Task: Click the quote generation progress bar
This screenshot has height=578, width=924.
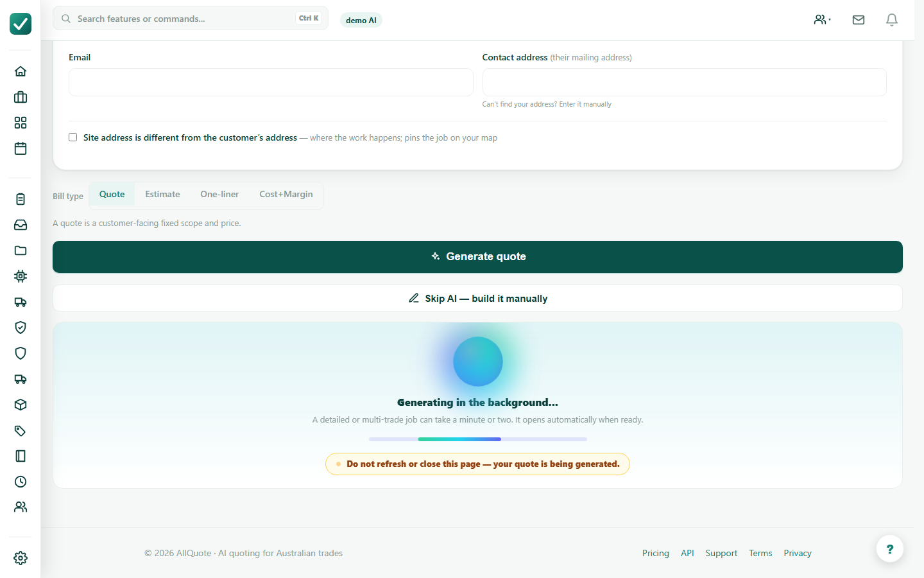Action: 478,439
